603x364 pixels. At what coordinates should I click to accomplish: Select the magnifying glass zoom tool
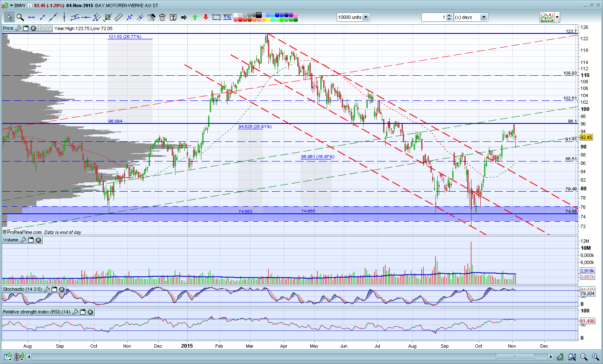(20, 17)
